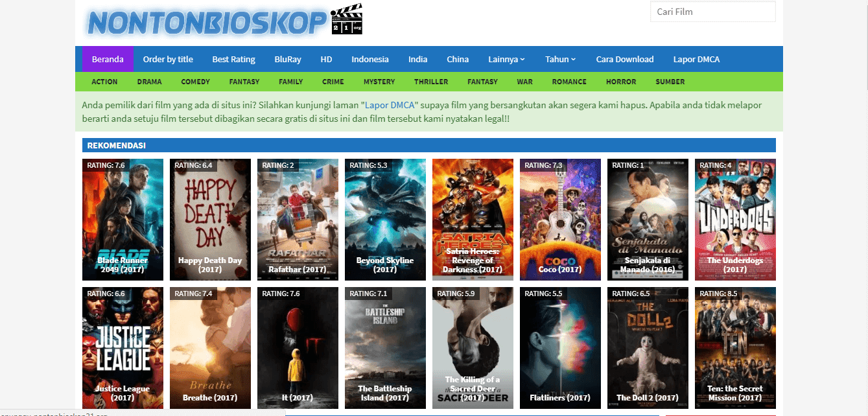Open The Doll 2 (2017) poster
The image size is (868, 416).
648,348
